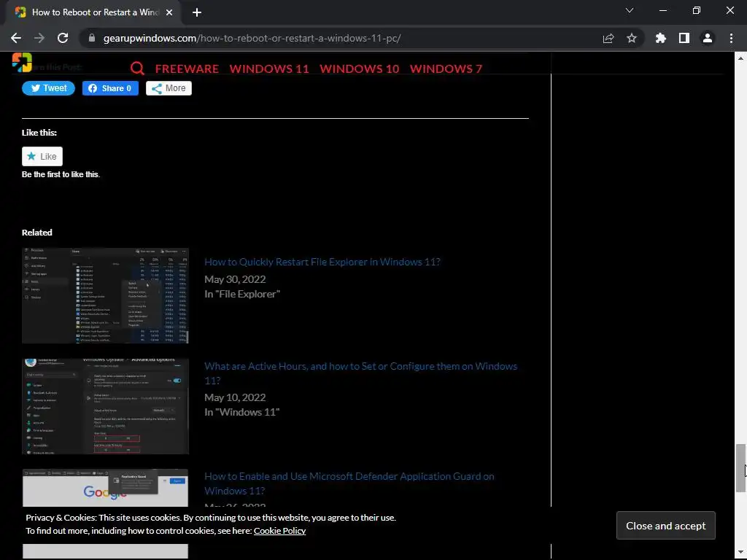The width and height of the screenshot is (747, 560).
Task: Click the share page icon in the address bar
Action: click(608, 38)
